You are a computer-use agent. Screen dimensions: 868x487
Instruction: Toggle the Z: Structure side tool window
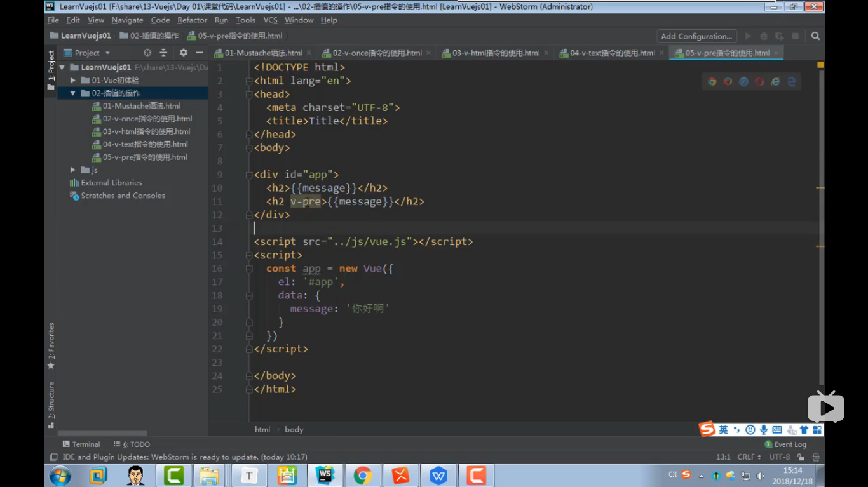[x=51, y=404]
